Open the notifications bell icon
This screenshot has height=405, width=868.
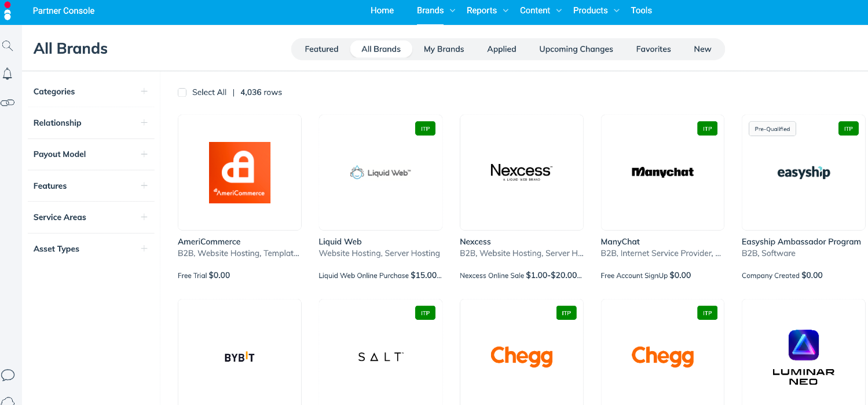point(8,74)
